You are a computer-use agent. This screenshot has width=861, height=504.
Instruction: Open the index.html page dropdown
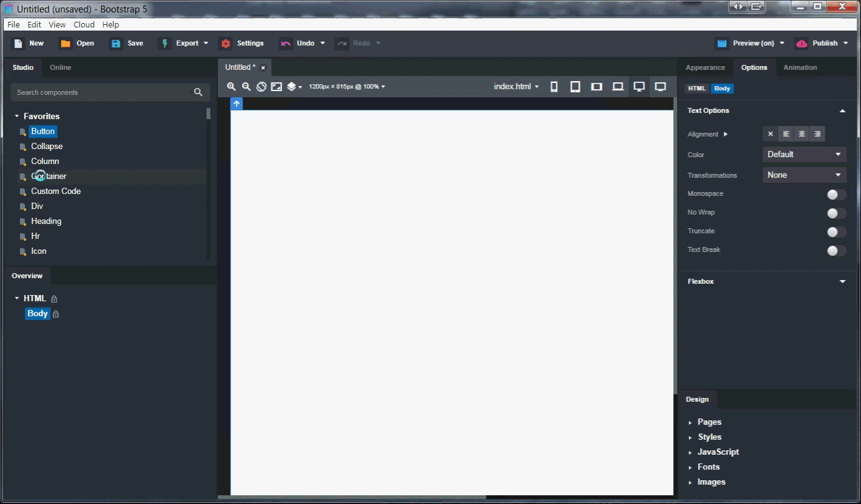point(516,87)
